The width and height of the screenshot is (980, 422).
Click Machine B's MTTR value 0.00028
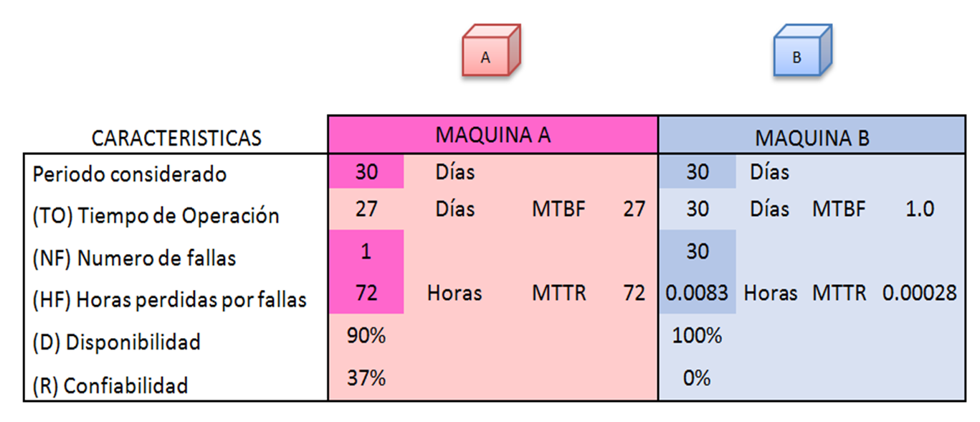(919, 293)
